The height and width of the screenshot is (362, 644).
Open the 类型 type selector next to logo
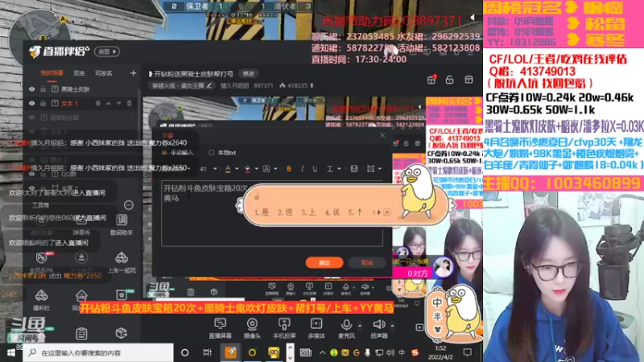[107, 51]
